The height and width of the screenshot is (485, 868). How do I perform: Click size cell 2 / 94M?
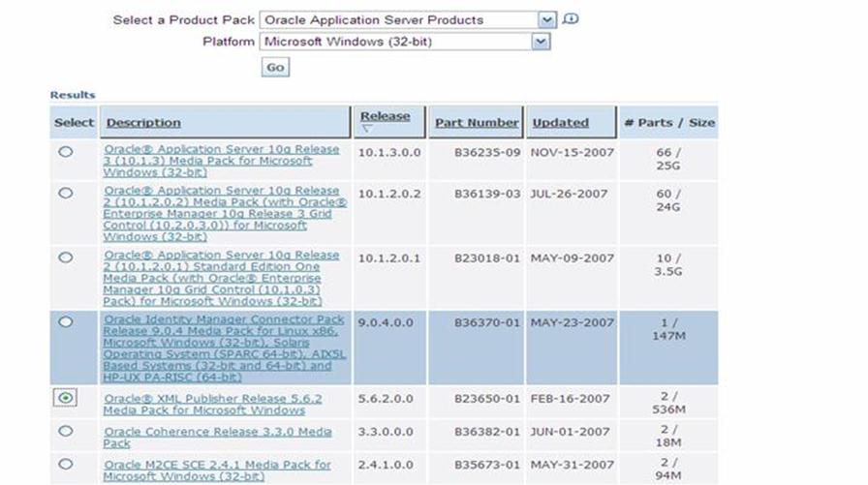(668, 469)
